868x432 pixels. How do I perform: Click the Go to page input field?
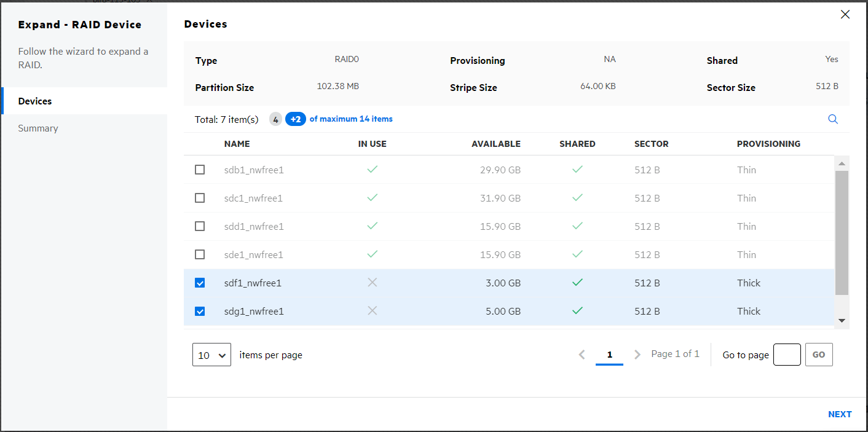point(786,355)
